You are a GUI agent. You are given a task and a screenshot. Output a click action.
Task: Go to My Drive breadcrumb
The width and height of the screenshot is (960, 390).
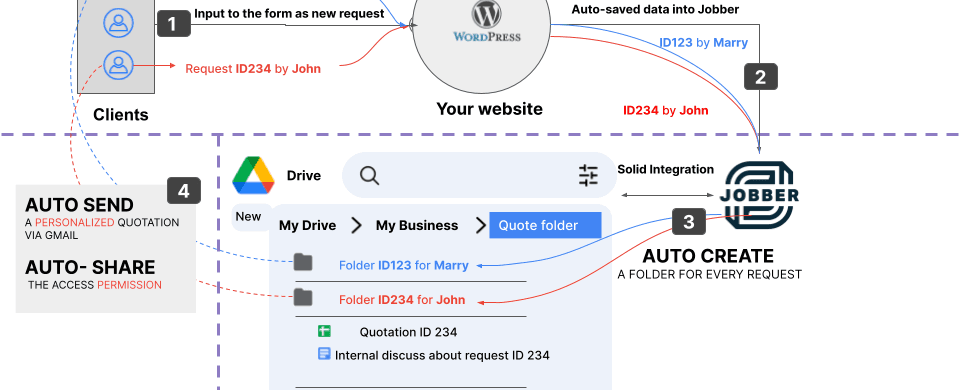tap(307, 225)
